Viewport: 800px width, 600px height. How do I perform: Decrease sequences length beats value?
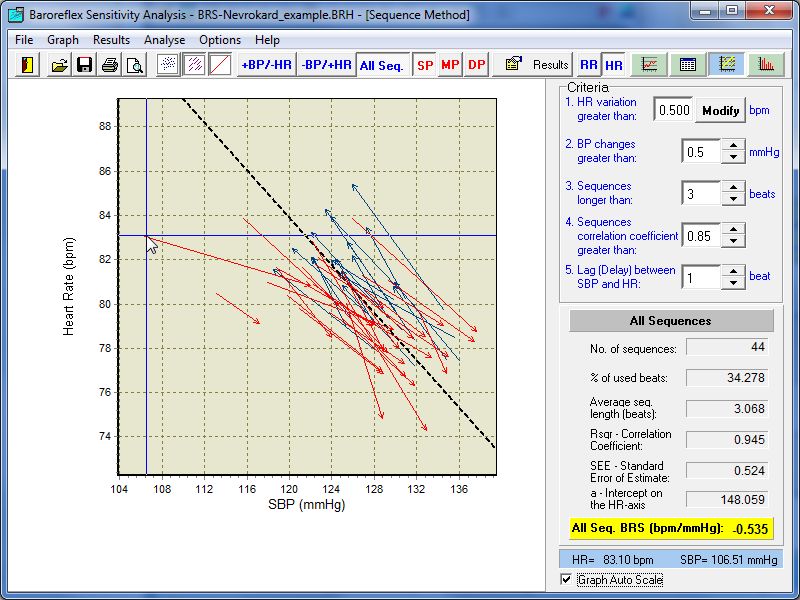[734, 199]
